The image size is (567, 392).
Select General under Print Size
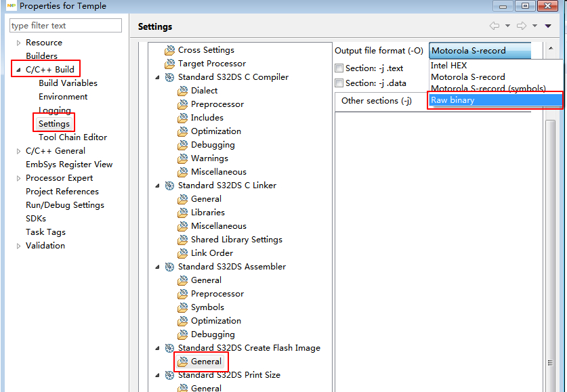(206, 388)
